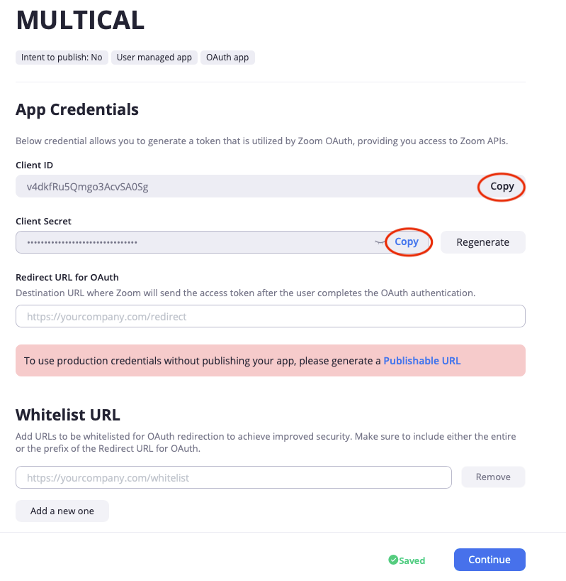Click inside the Client ID text field
Image resolution: width=566 pixels, height=581 pixels.
246,186
